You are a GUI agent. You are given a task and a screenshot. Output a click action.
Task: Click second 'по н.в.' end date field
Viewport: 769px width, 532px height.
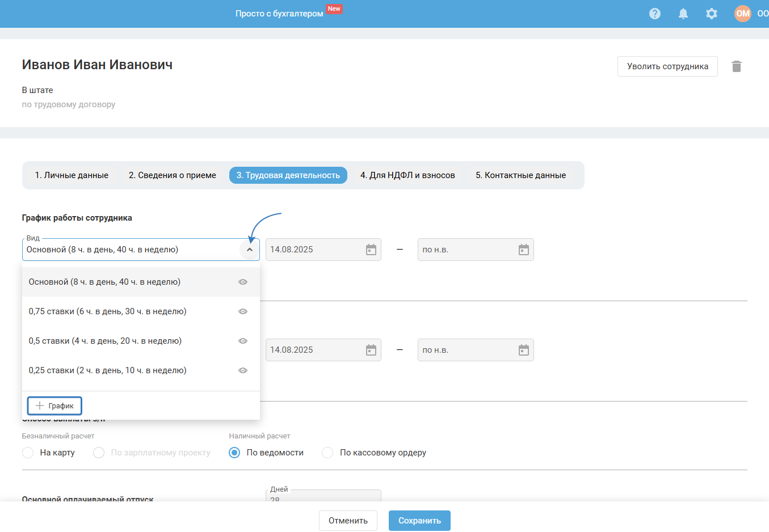pos(476,350)
